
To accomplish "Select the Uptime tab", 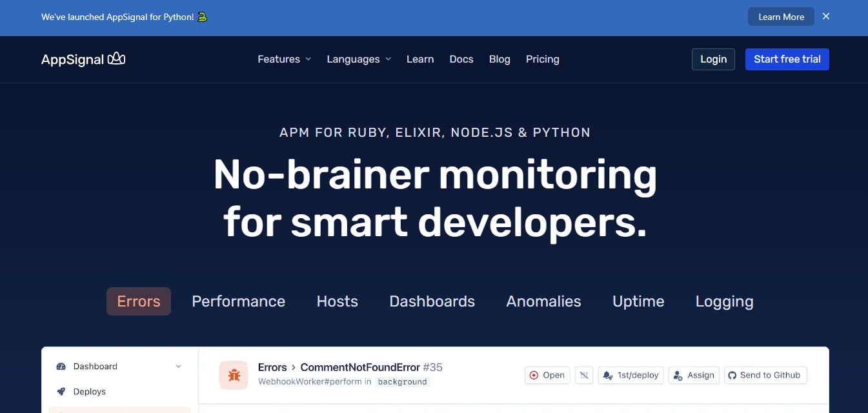I will click(638, 301).
